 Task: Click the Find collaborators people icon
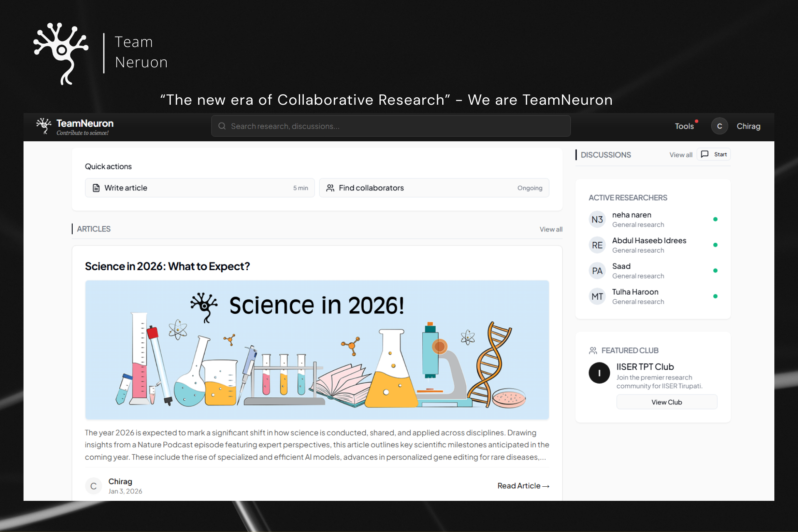click(330, 188)
